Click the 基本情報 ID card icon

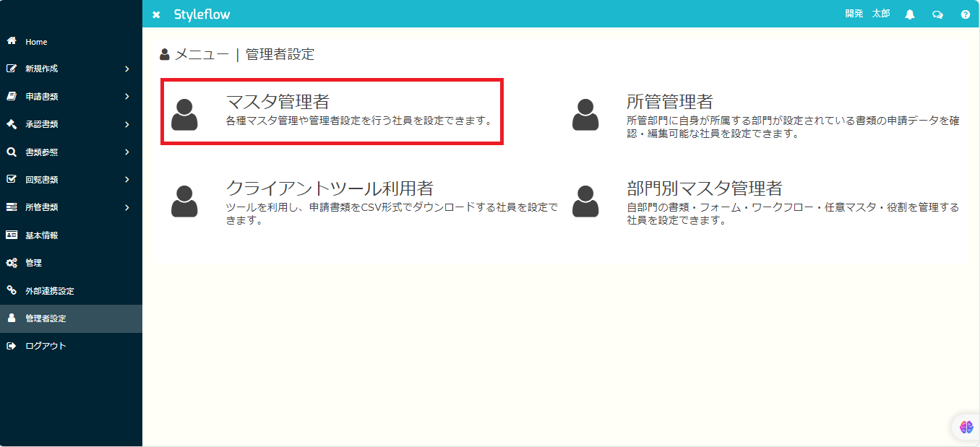(12, 235)
